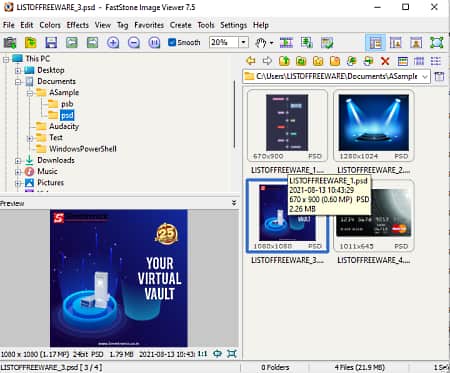Screen dimensions: 450x373
Task: Collapse the Preview panel chevron
Action: click(234, 203)
